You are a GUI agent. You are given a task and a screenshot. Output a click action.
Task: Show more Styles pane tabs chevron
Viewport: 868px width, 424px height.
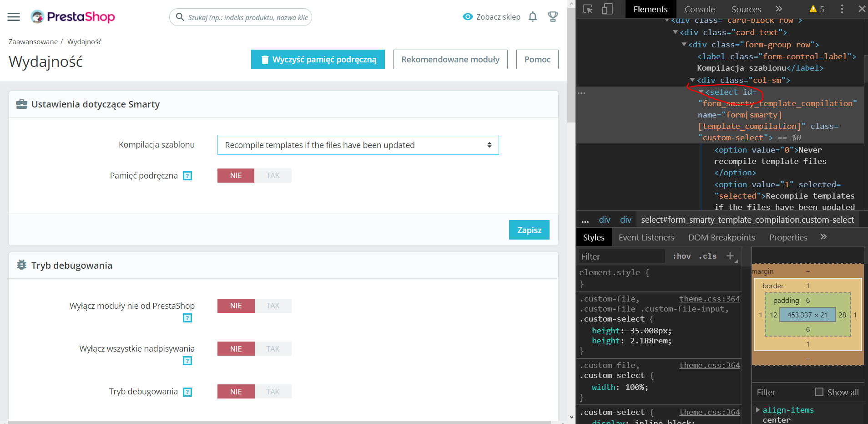(x=823, y=237)
